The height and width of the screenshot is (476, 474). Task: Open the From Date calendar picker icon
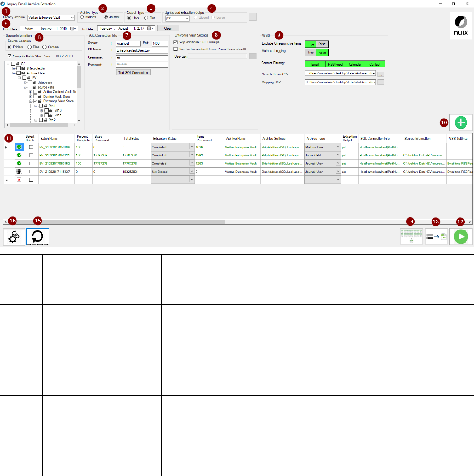(73, 29)
